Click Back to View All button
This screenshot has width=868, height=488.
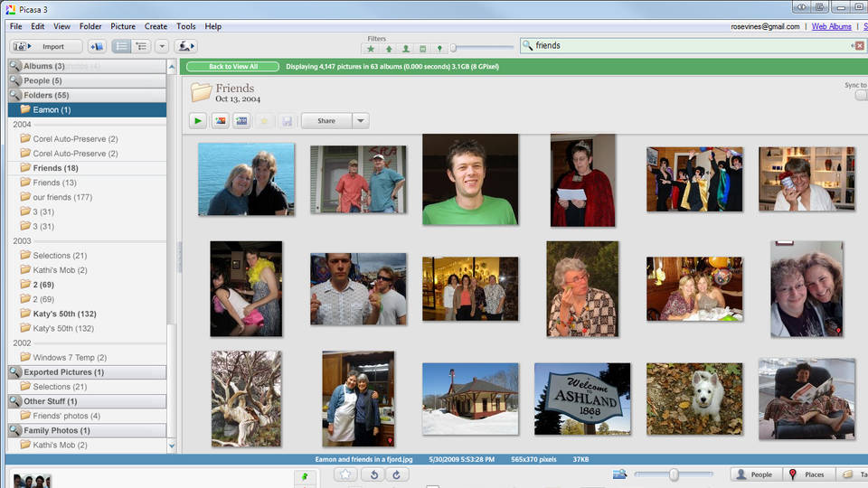tap(232, 66)
